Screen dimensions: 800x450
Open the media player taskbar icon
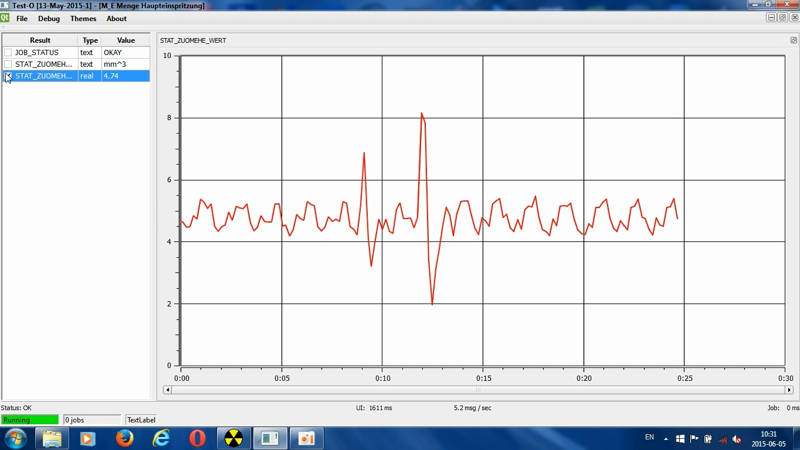(x=88, y=438)
